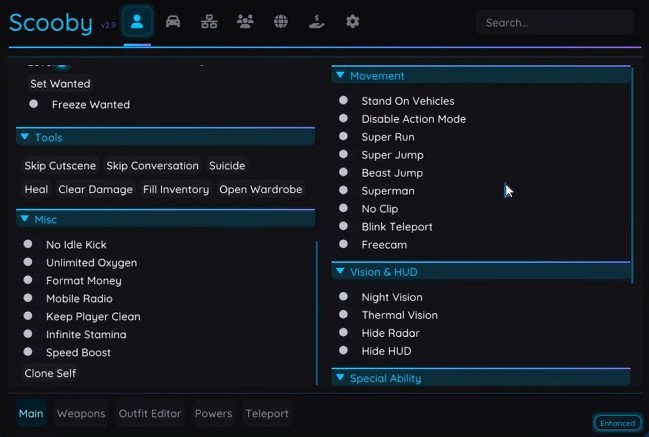The height and width of the screenshot is (437, 649).
Task: Enable Unlimited Oxygen
Action: (28, 262)
